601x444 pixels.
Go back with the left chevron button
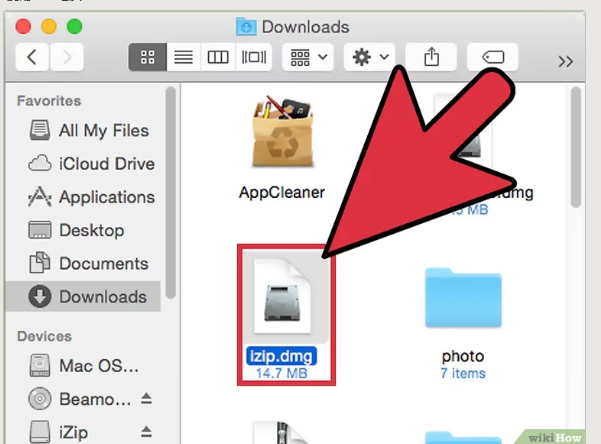click(x=32, y=58)
